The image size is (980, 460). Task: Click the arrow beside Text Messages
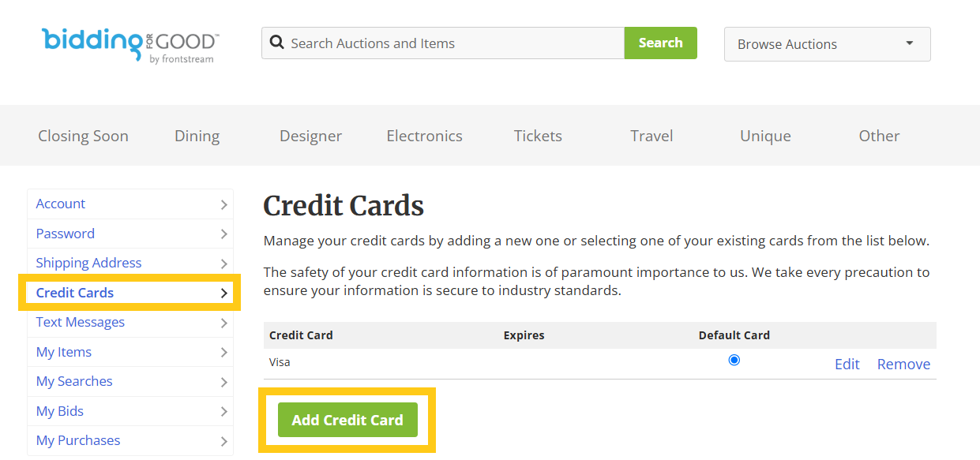[x=224, y=323]
